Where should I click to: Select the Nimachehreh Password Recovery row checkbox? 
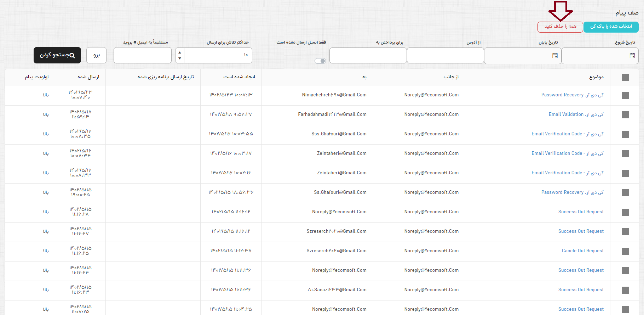click(x=625, y=95)
